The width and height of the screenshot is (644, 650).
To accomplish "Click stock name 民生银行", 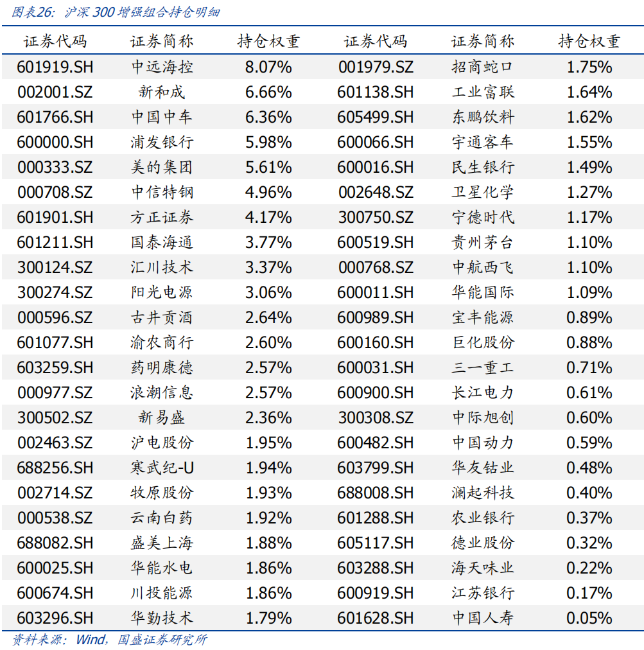I will click(x=483, y=167).
